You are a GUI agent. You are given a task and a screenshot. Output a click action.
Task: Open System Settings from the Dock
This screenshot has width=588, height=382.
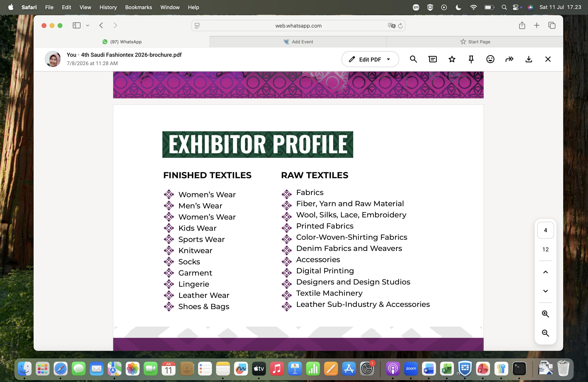[367, 369]
